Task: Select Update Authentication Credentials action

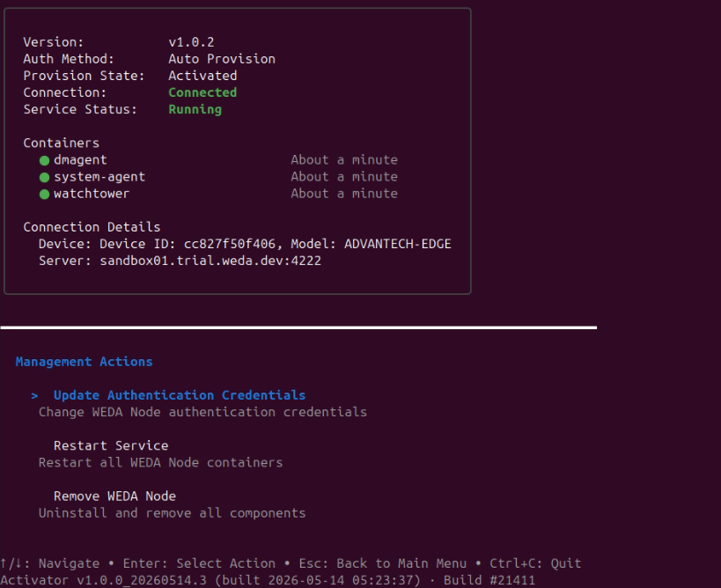Action: coord(180,395)
